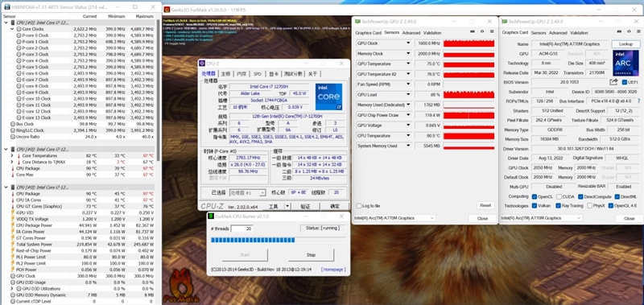Image resolution: width=644 pixels, height=305 pixels.
Task: Toggle the Ray Tracing checkbox
Action: coord(559,206)
